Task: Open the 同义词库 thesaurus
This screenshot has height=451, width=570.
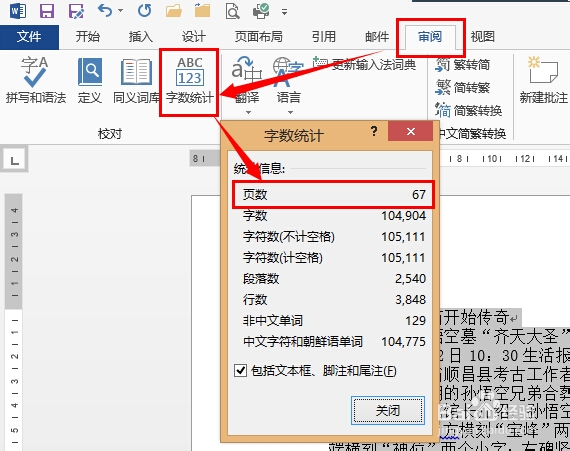Action: coord(136,80)
